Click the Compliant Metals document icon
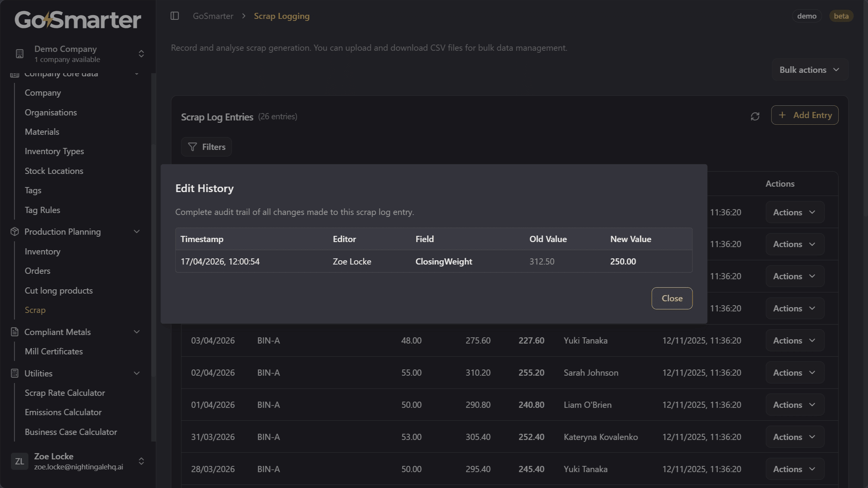This screenshot has height=488, width=868. (14, 332)
